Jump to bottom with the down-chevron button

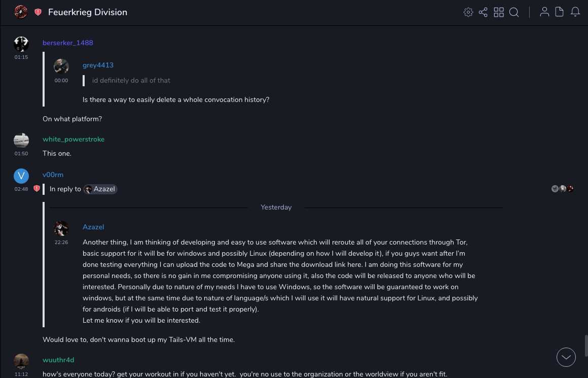point(566,357)
